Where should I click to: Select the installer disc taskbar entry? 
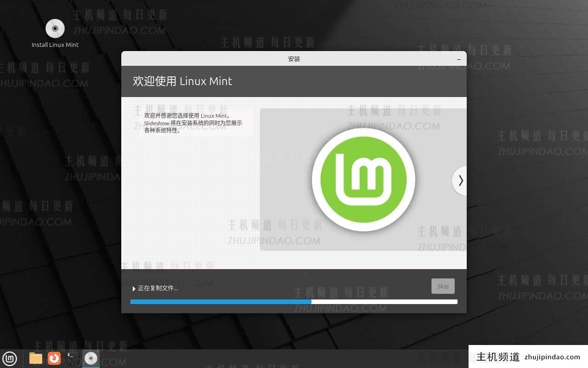[x=91, y=358]
